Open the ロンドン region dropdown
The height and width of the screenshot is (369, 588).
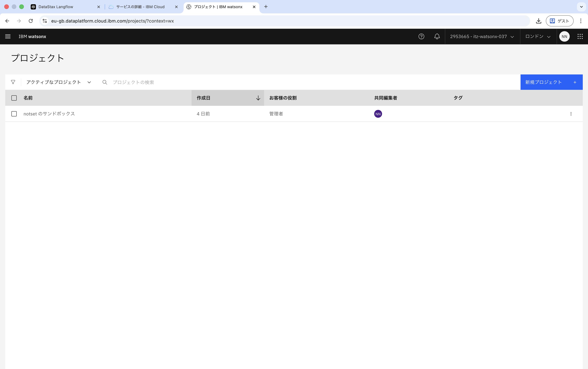[538, 37]
